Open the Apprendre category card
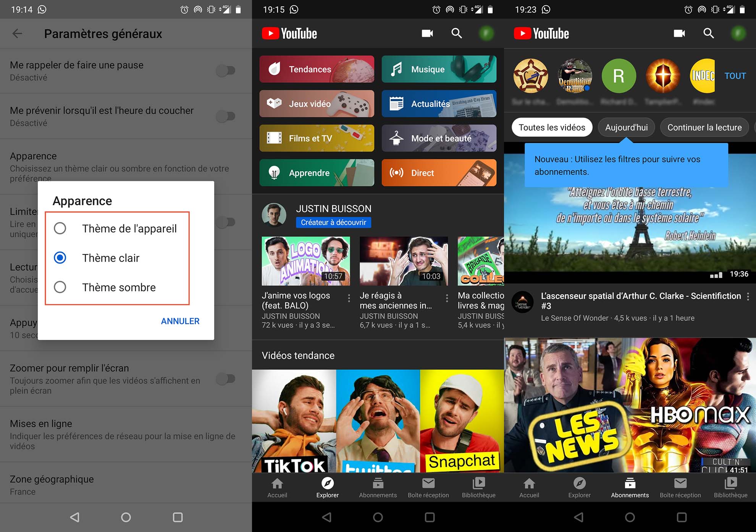Image resolution: width=756 pixels, height=532 pixels. 317,173
